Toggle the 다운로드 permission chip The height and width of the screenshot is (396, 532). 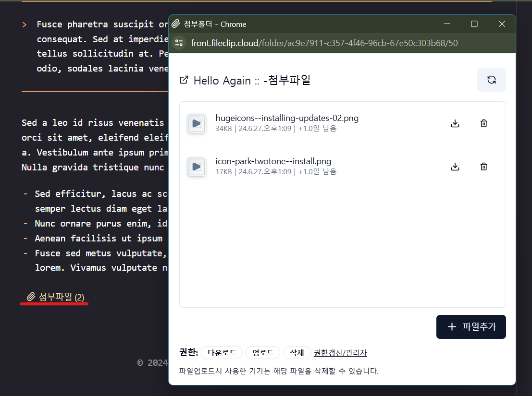tap(222, 352)
